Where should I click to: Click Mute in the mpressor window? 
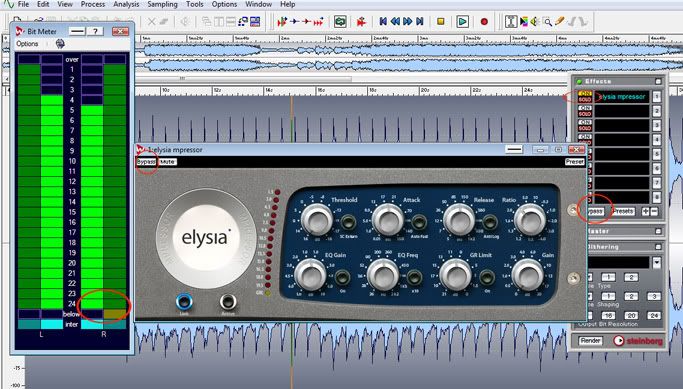(x=167, y=162)
